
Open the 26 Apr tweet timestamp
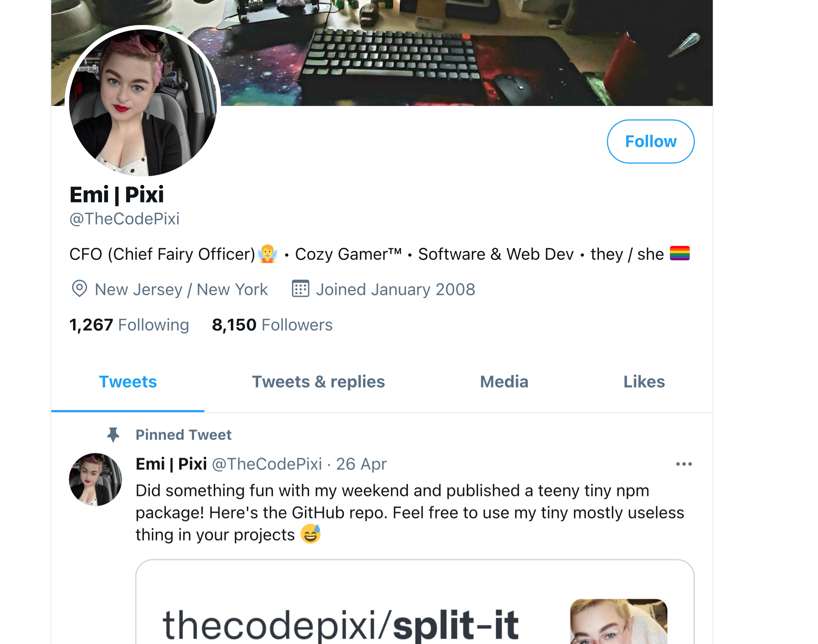[x=361, y=464]
